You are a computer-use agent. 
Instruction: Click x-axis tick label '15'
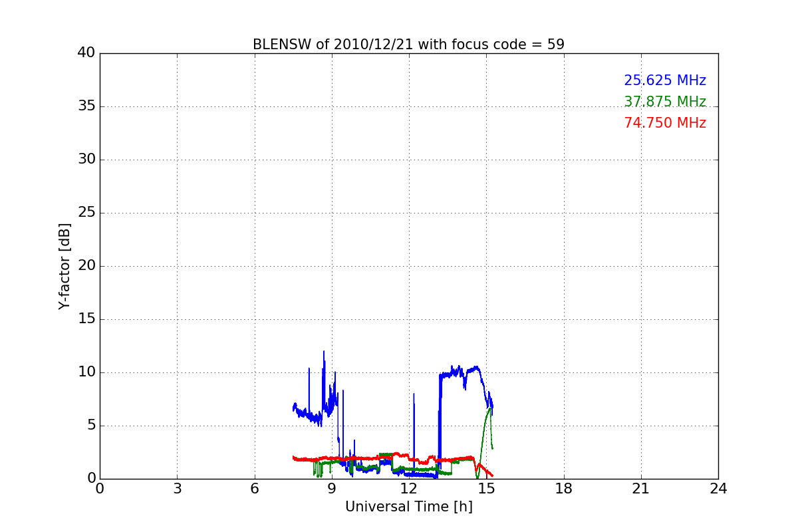coord(486,489)
